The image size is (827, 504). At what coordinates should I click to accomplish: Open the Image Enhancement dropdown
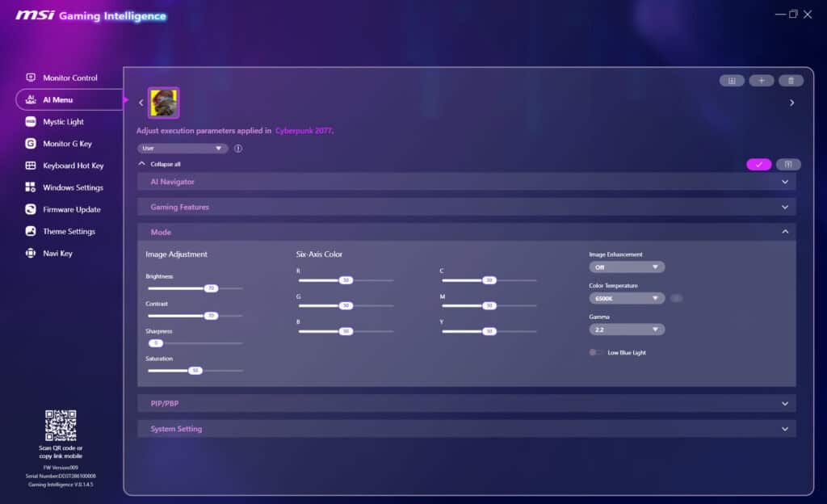click(x=627, y=267)
